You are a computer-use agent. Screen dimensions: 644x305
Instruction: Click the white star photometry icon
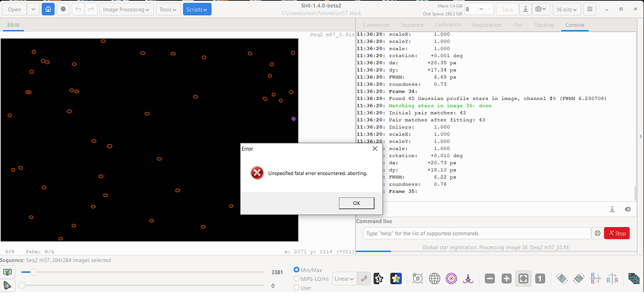coord(379,279)
